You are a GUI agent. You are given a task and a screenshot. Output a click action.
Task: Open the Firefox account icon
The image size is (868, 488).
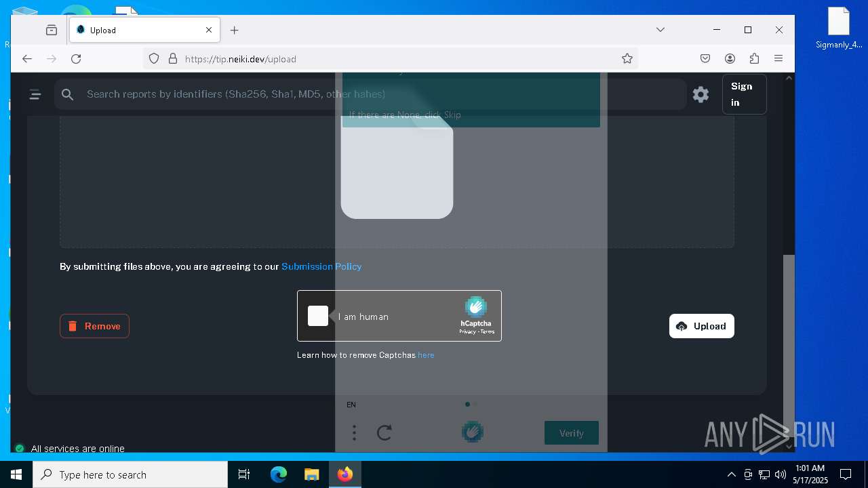[730, 59]
